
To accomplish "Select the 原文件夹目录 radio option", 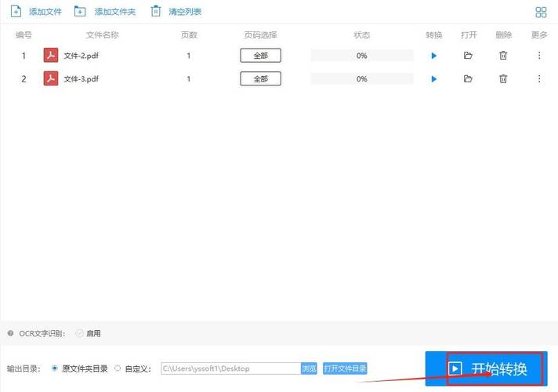I will click(x=54, y=368).
